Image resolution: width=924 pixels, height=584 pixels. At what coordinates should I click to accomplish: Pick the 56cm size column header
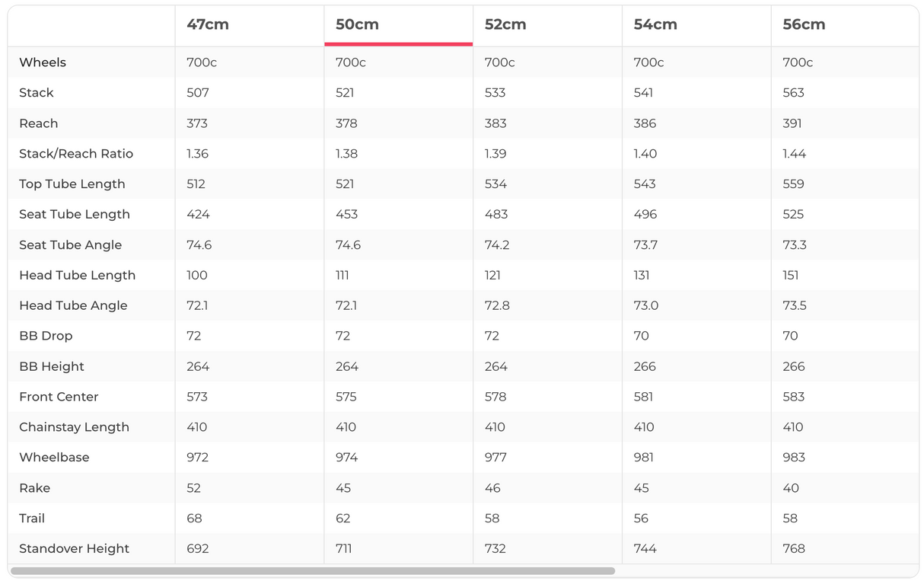[804, 24]
